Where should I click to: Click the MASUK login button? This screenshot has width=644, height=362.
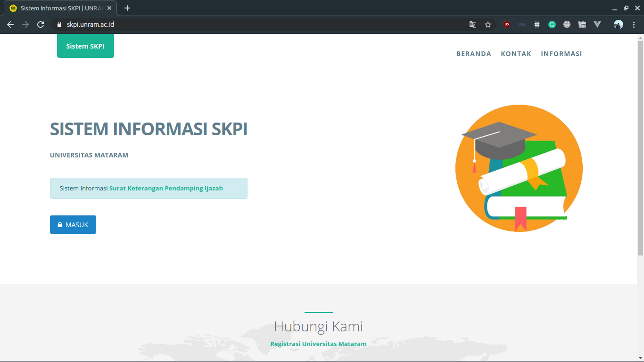73,225
